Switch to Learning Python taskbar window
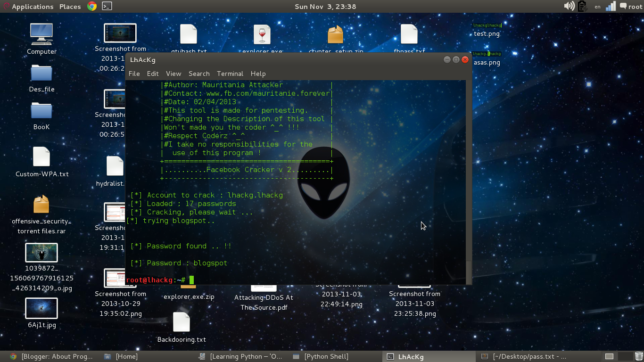The image size is (644, 362). 240,356
